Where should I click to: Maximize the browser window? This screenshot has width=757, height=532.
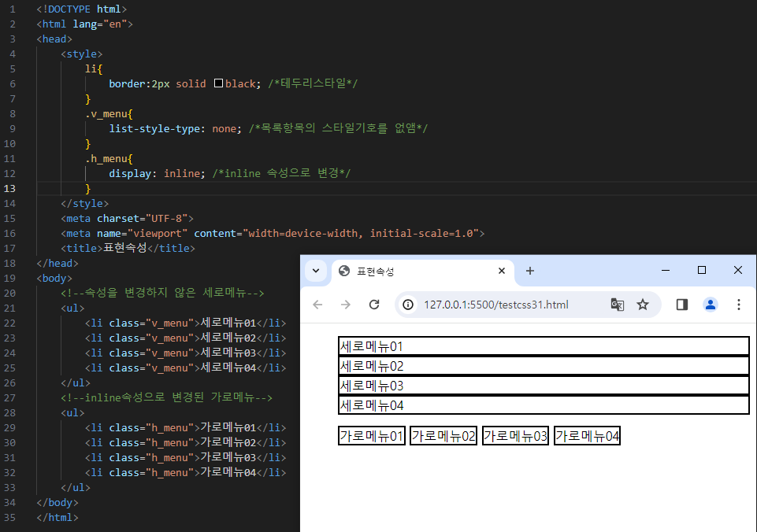click(702, 270)
